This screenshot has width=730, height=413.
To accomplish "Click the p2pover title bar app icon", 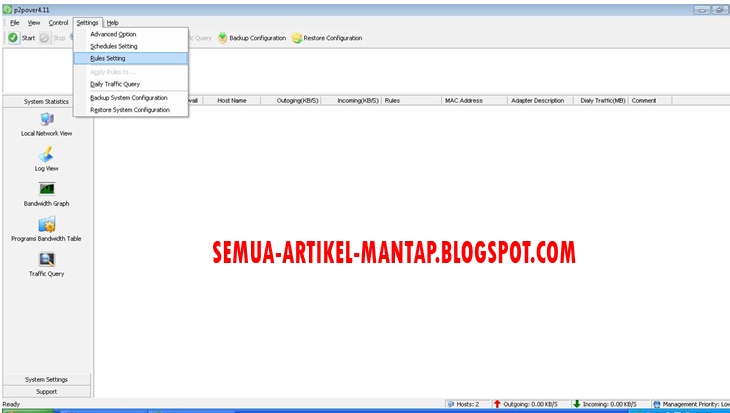I will (x=7, y=10).
